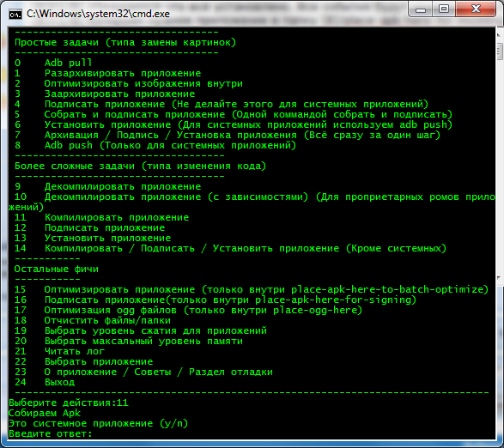This screenshot has height=448, width=504.
Task: Click 'Выберите действия:11' line
Action: [x=69, y=403]
